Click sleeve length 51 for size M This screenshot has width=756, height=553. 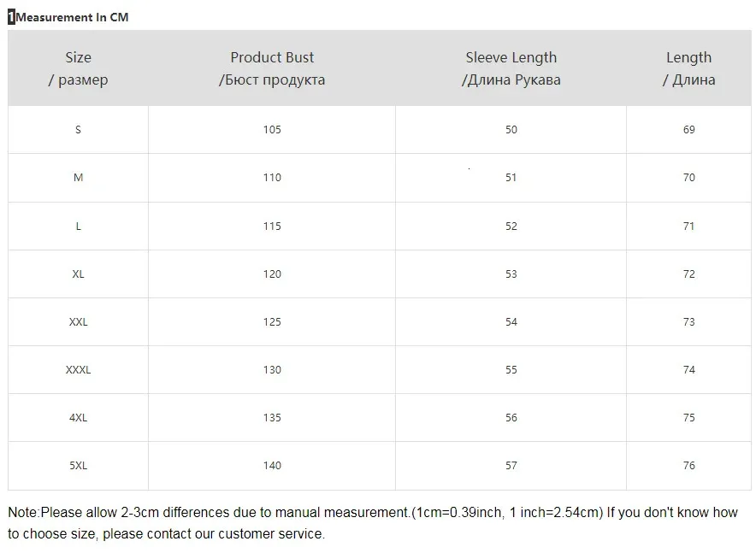[x=511, y=178]
